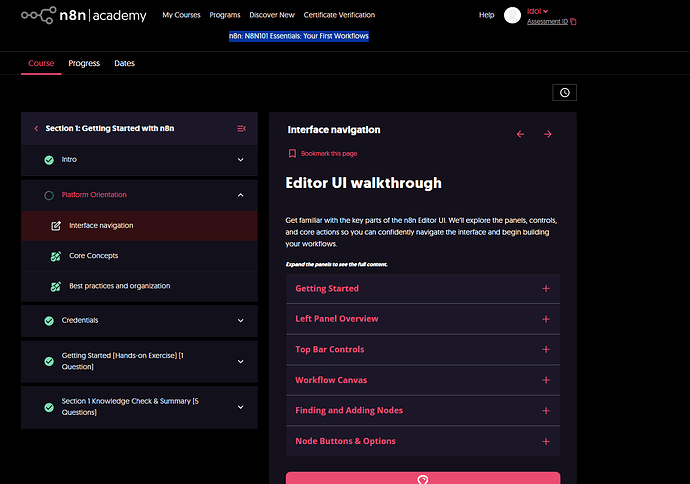This screenshot has width=690, height=484.
Task: Click the icon next to Core Concepts
Action: [x=56, y=256]
